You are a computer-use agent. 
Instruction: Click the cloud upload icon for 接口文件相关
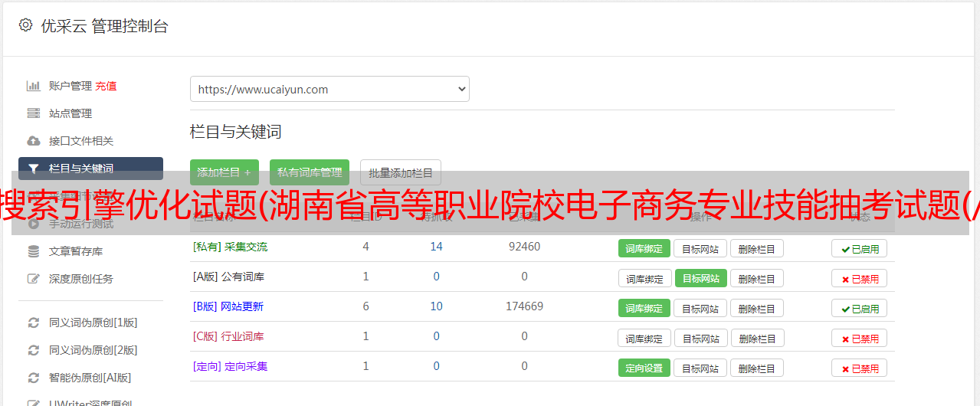coord(34,141)
